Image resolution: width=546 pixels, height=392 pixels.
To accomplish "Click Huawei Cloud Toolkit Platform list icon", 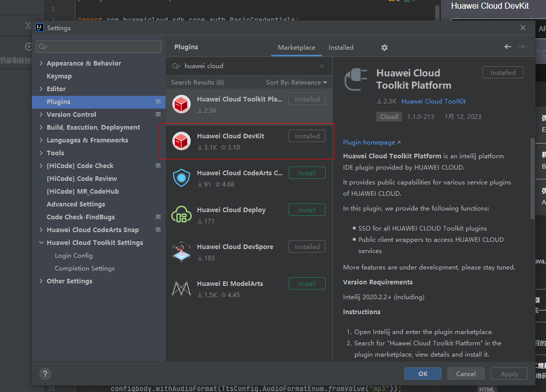I will [181, 104].
